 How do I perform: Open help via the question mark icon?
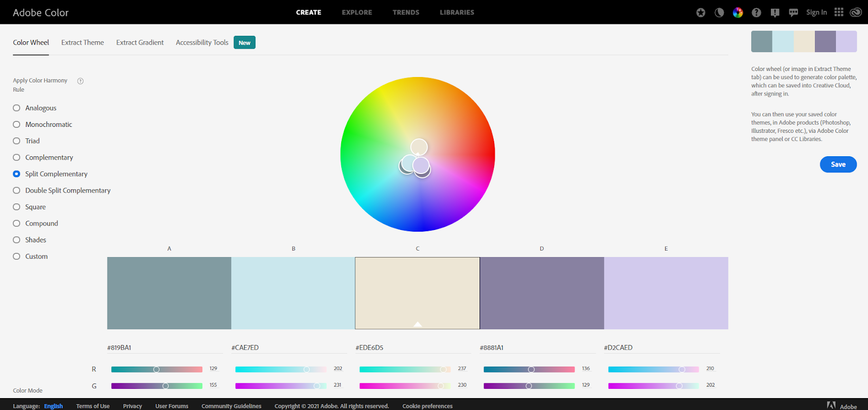point(756,12)
